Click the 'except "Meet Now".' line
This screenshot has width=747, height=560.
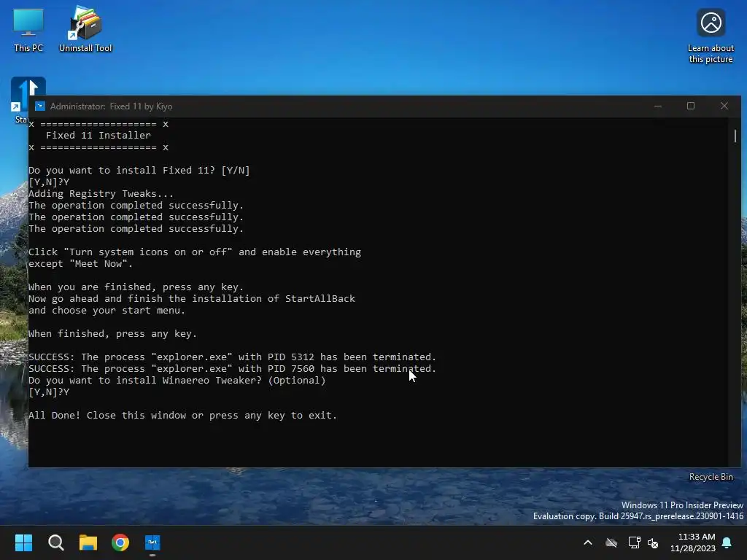(x=80, y=264)
